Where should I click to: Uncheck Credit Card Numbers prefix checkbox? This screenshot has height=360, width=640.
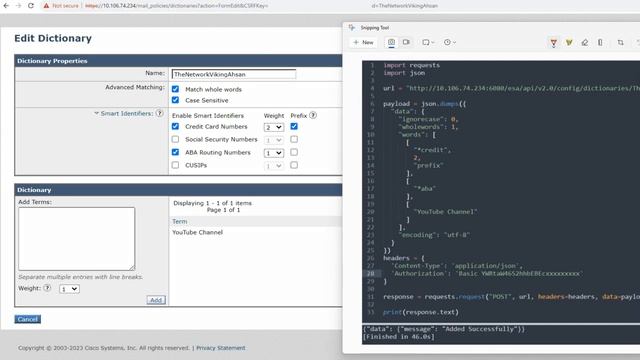[294, 127]
